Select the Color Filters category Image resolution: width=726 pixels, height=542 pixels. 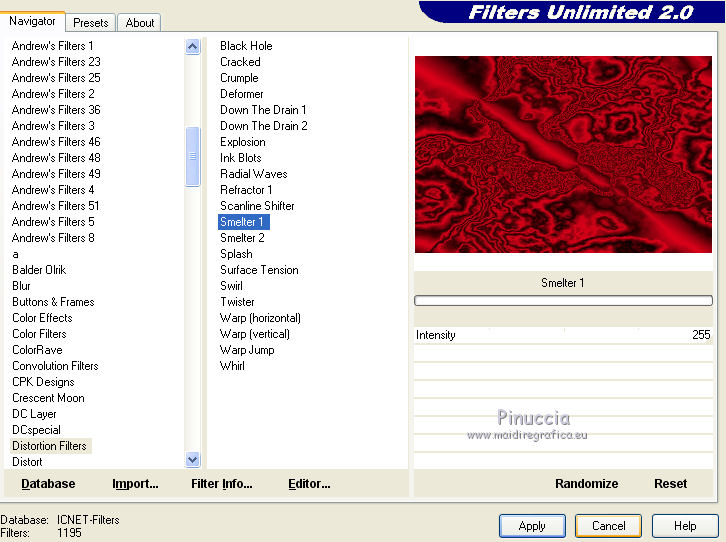pyautogui.click(x=39, y=334)
